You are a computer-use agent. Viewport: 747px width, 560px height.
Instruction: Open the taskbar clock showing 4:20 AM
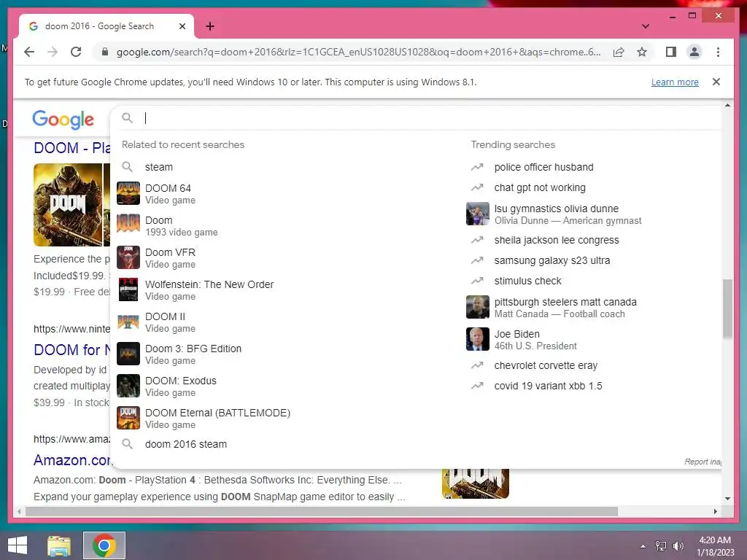tap(715, 546)
